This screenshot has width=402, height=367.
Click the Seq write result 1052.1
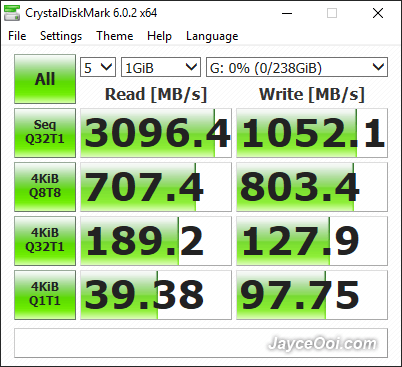tap(312, 133)
